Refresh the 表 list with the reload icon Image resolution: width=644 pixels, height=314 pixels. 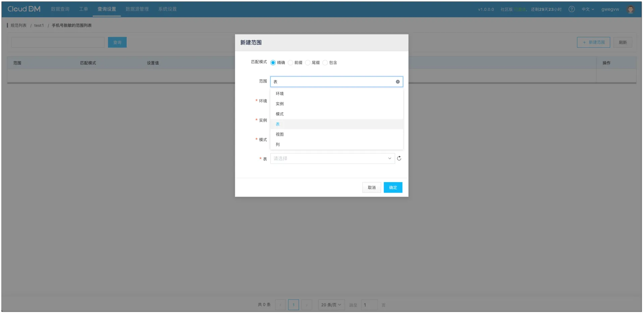coord(399,158)
